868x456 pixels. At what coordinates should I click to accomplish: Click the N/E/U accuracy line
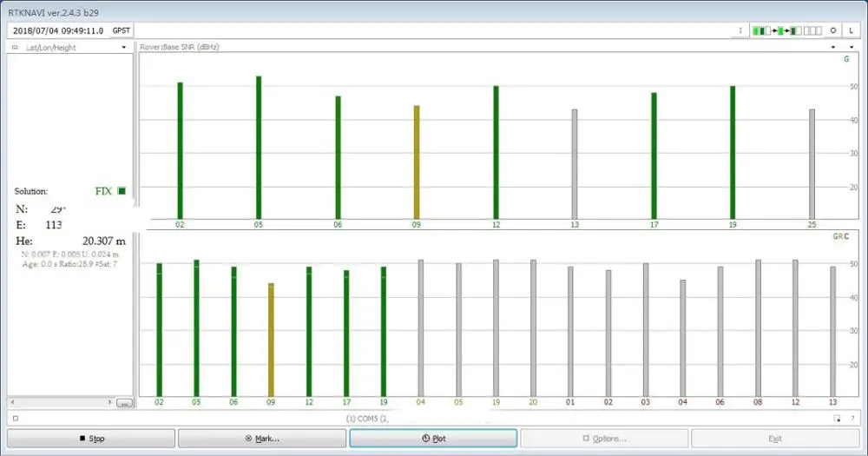(69, 254)
